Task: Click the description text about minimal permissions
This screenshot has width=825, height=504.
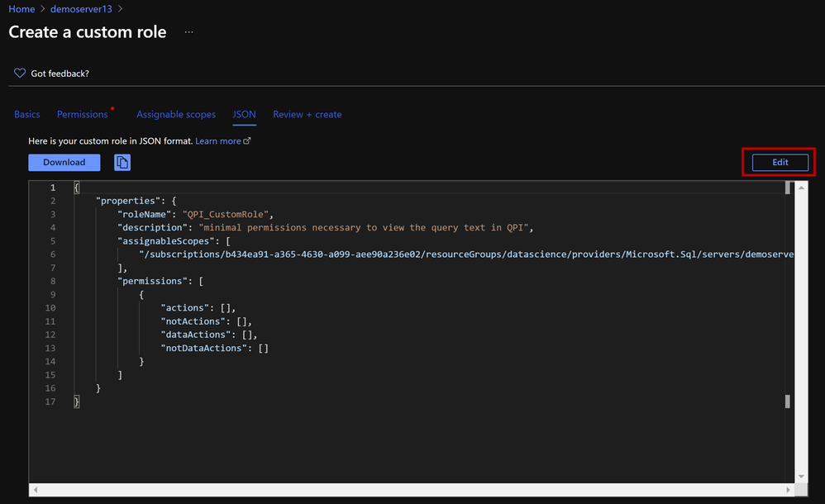Action: point(364,227)
